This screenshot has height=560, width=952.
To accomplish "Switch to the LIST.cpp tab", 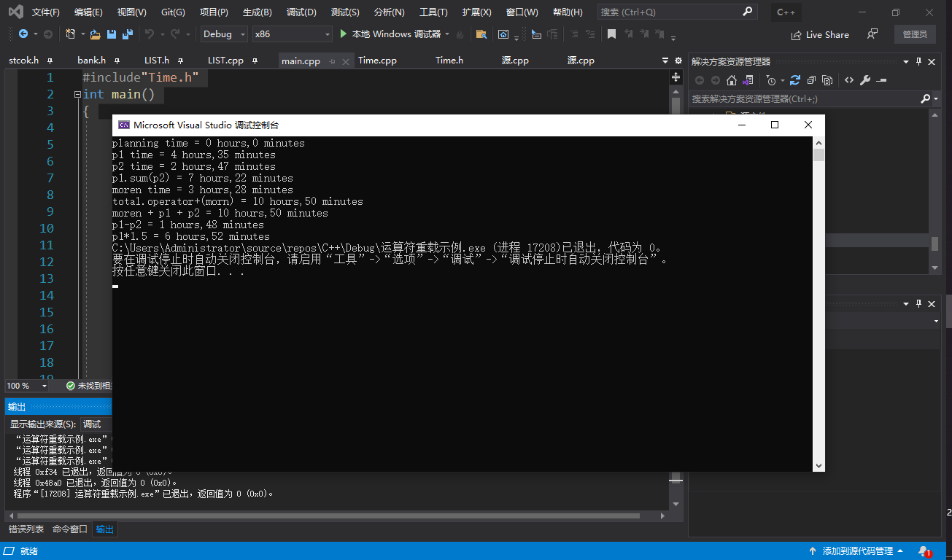I will point(225,61).
